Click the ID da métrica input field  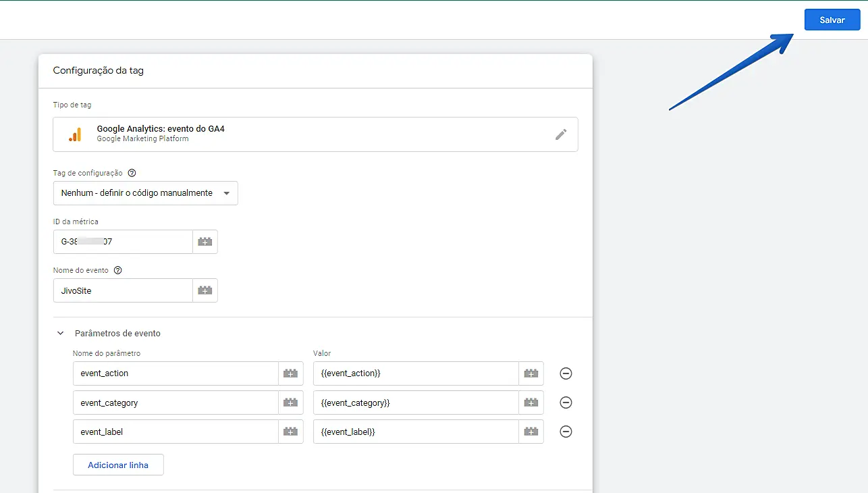(x=123, y=242)
